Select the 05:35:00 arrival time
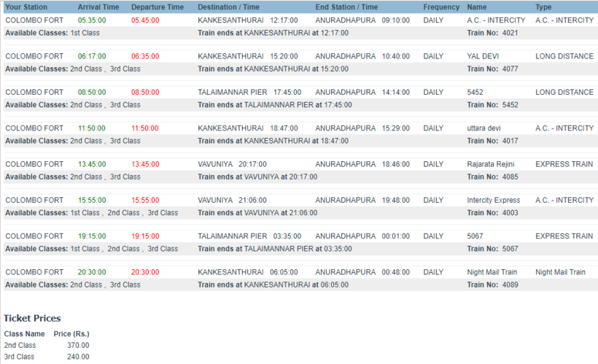The image size is (598, 364). pos(92,20)
